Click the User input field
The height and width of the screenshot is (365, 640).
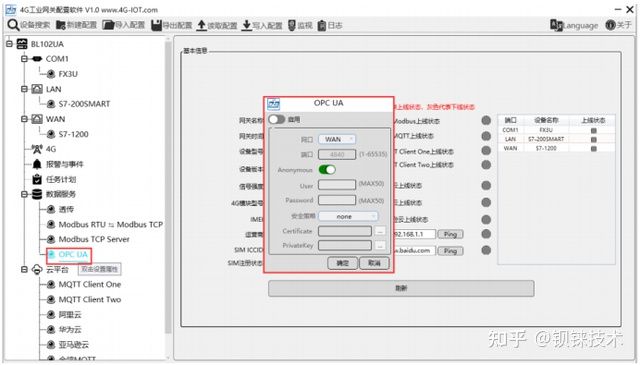[337, 185]
